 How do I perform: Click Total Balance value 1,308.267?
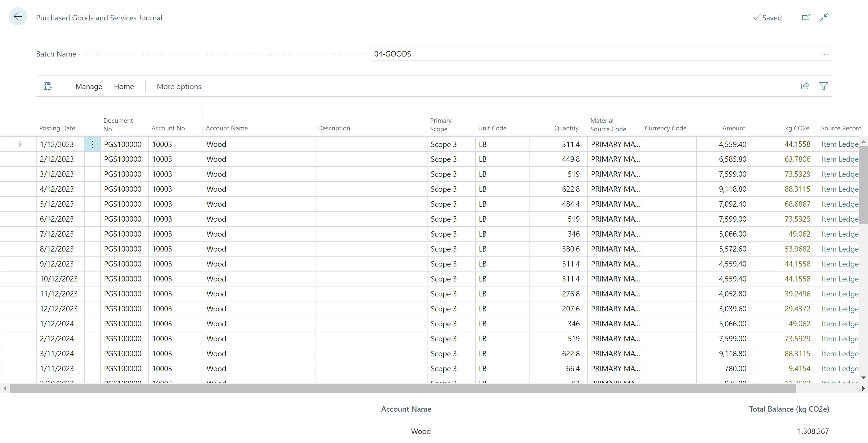pyautogui.click(x=813, y=431)
